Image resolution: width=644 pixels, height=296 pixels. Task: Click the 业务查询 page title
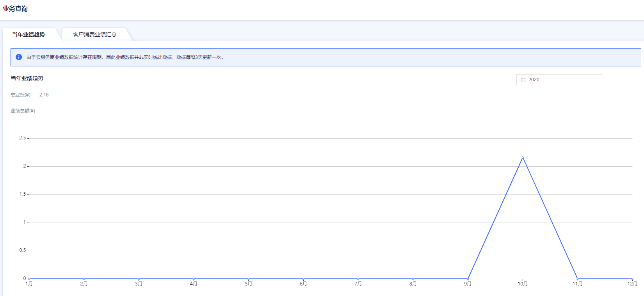pyautogui.click(x=15, y=9)
